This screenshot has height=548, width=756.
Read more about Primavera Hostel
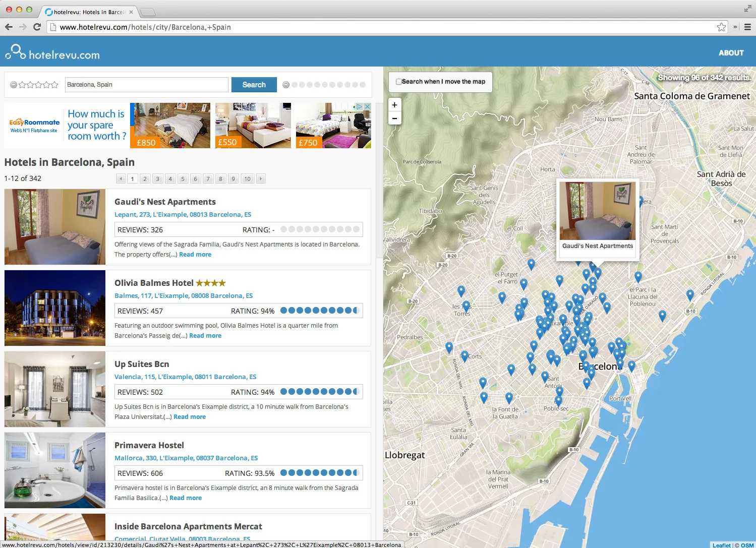(186, 498)
